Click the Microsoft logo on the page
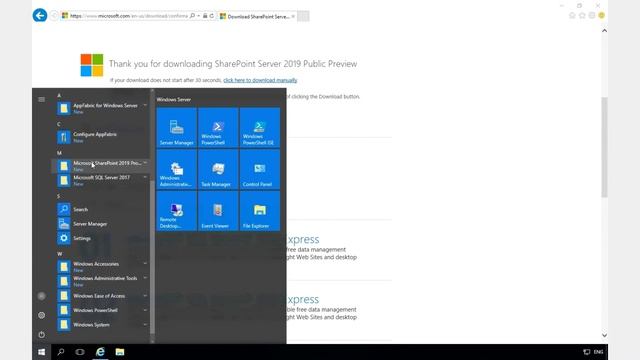Viewport: 640px width, 360px height. (x=92, y=65)
